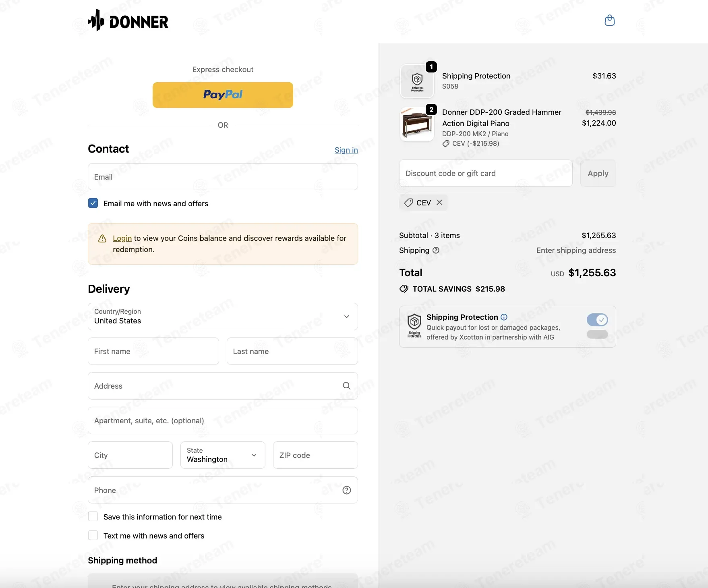Click the login warning triangle icon
The width and height of the screenshot is (708, 588).
[102, 238]
